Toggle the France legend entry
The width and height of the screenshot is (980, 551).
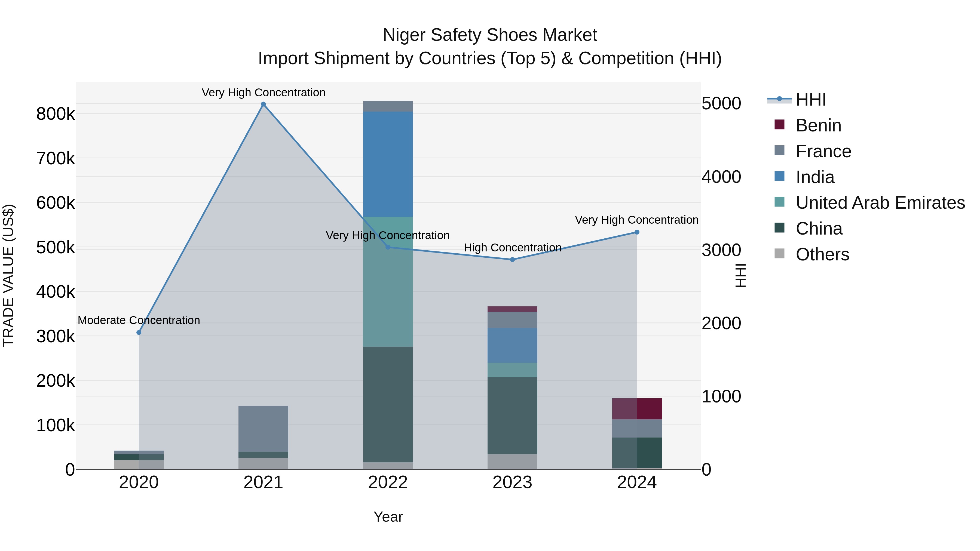click(813, 151)
